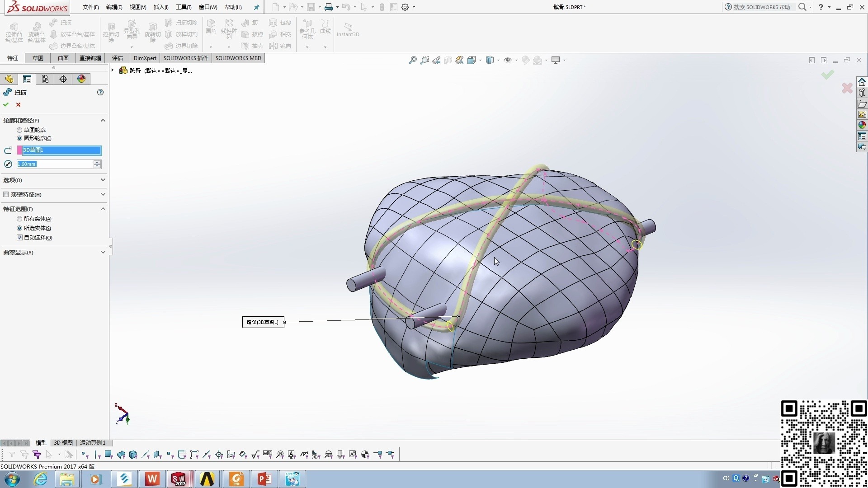Click the Print toolbar icon
This screenshot has width=868, height=488.
pos(329,7)
